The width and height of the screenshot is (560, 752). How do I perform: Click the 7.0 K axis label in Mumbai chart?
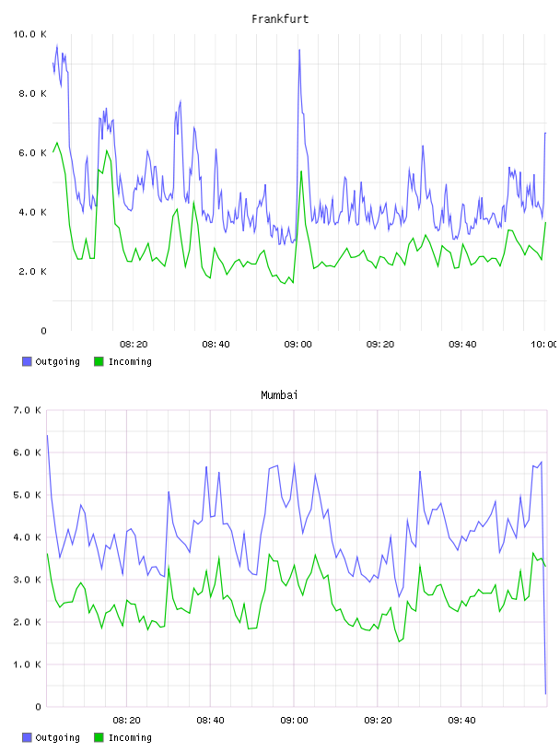(28, 410)
